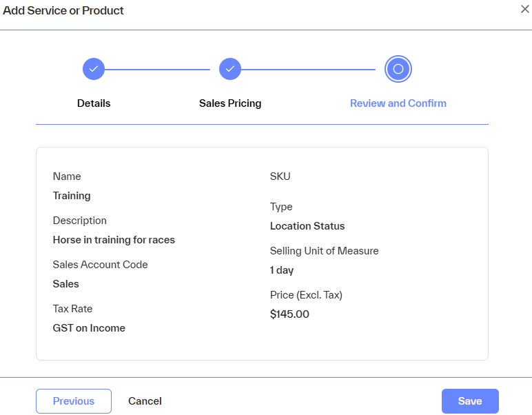Click the SKU field label
Image resolution: width=532 pixels, height=415 pixels.
[x=280, y=176]
